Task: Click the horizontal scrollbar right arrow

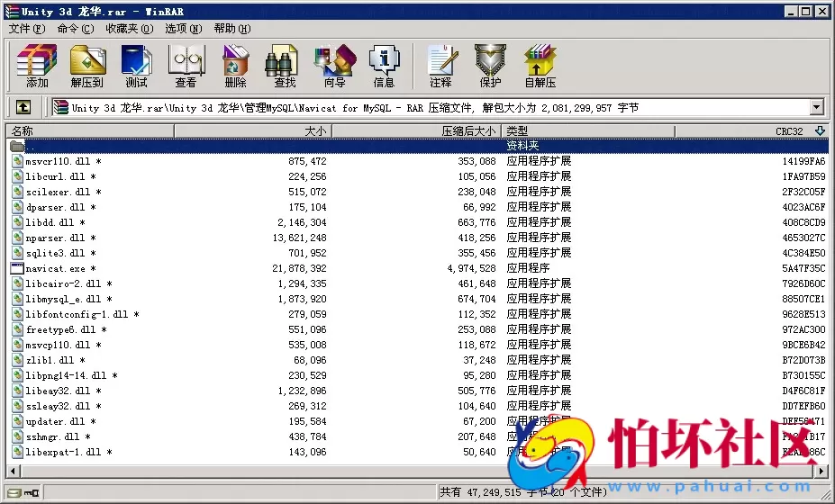Action: coord(822,471)
